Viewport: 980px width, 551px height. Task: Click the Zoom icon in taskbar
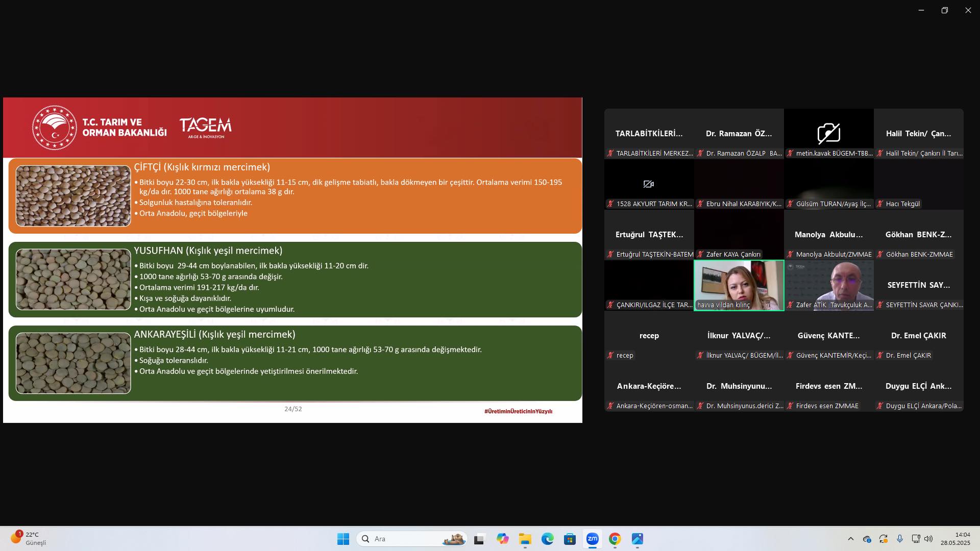592,539
